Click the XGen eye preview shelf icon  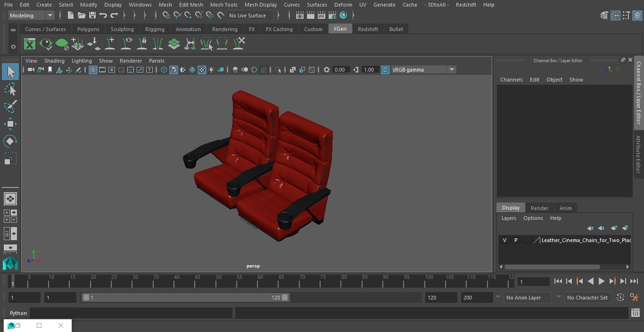click(46, 44)
